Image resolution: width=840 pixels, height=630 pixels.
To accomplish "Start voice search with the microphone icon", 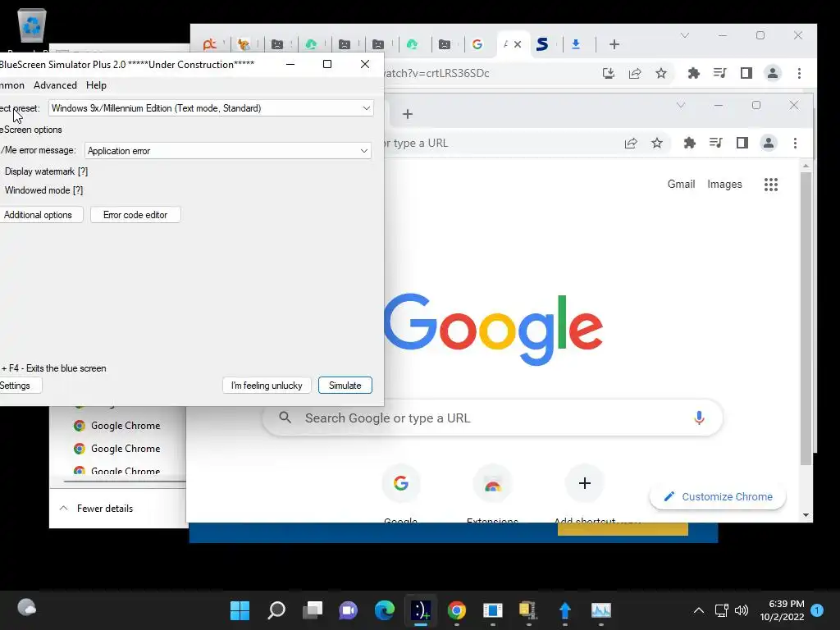I will coord(699,418).
